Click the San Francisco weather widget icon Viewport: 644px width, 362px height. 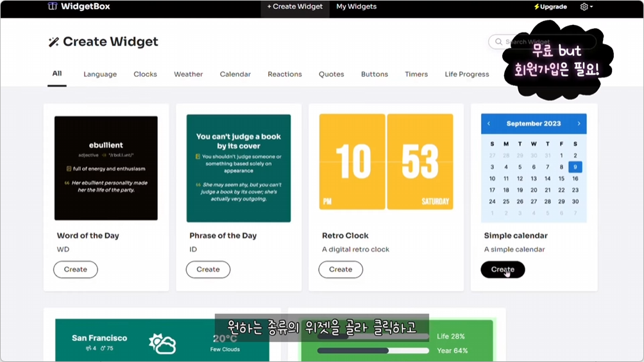[x=163, y=343]
